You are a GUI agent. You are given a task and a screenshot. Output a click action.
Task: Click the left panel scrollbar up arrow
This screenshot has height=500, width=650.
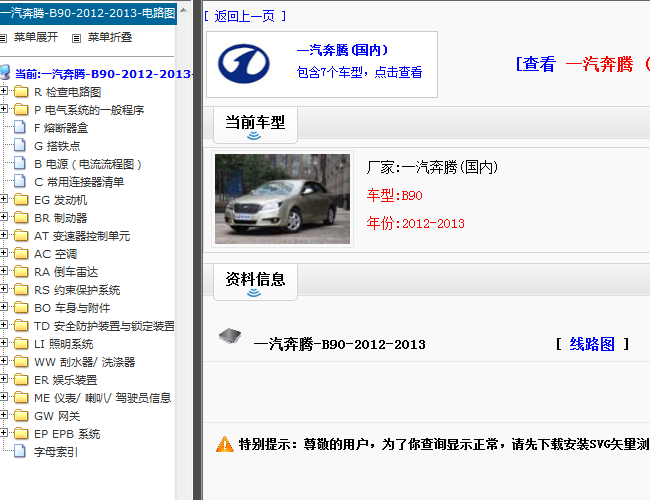(x=183, y=10)
